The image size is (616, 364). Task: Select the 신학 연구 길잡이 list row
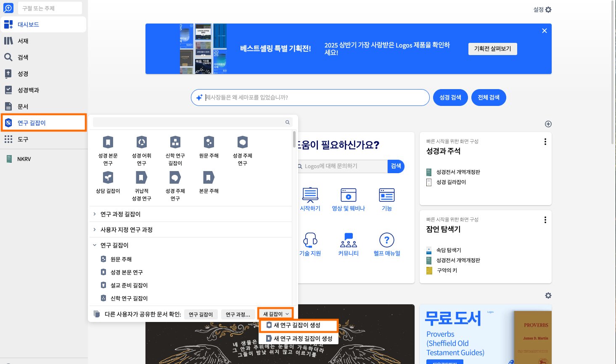pos(191,298)
